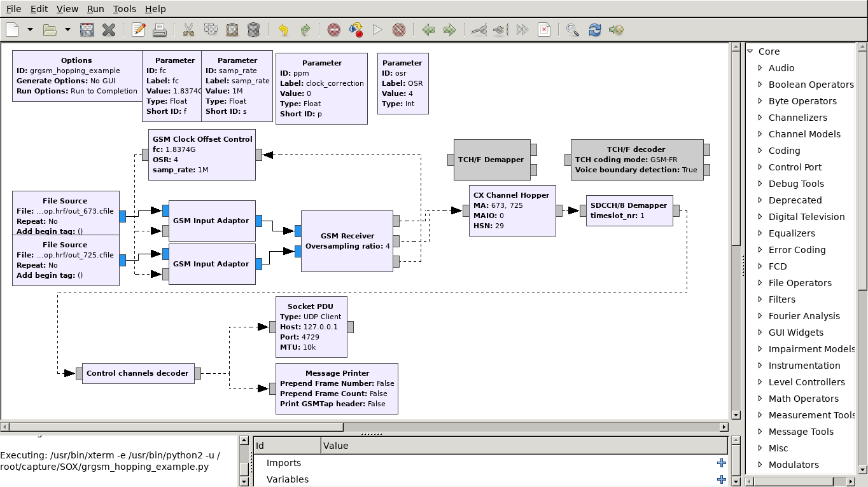Open the View menu
868x487 pixels.
(67, 9)
